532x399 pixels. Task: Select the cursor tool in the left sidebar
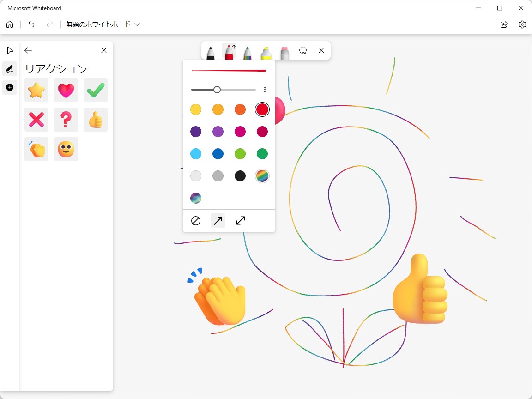(x=10, y=50)
